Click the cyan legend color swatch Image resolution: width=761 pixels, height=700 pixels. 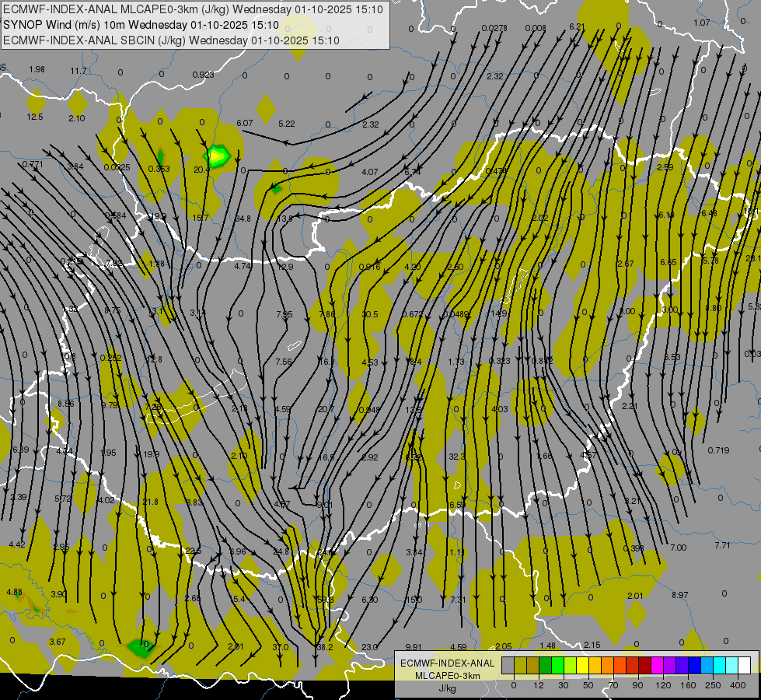coord(720,666)
